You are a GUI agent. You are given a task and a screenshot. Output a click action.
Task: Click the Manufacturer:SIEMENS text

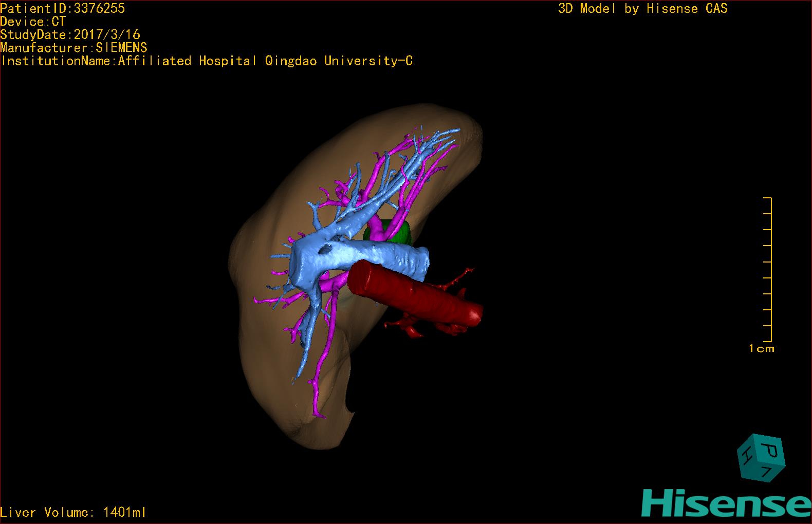[74, 48]
